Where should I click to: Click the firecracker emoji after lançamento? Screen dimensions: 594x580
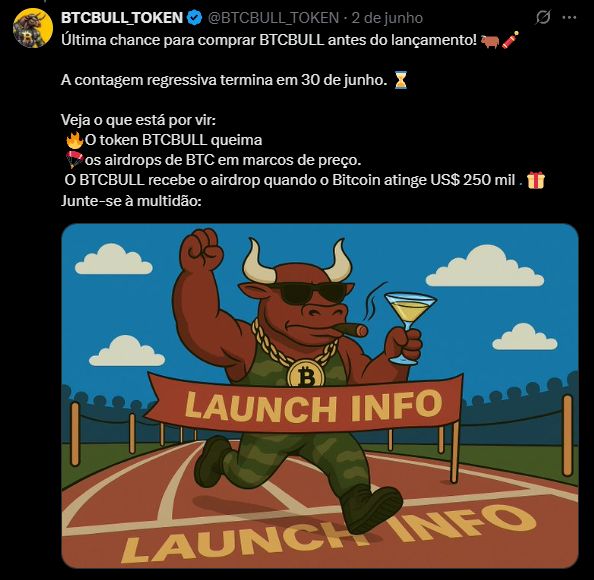[x=510, y=40]
